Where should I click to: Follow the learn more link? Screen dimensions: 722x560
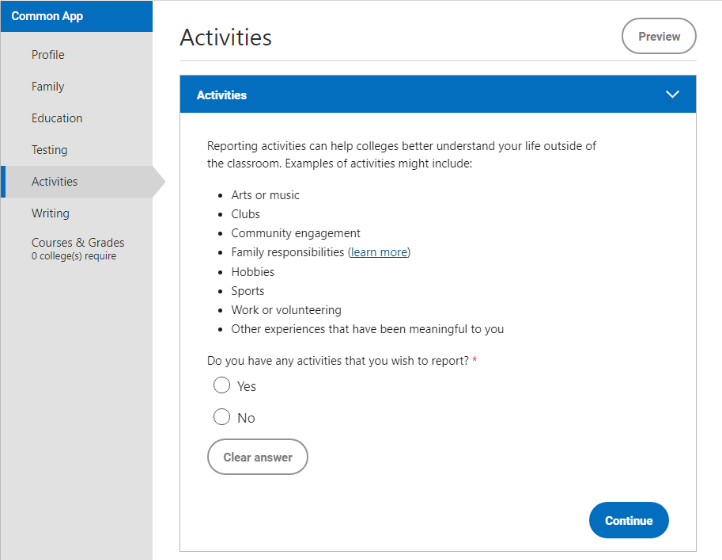(379, 252)
